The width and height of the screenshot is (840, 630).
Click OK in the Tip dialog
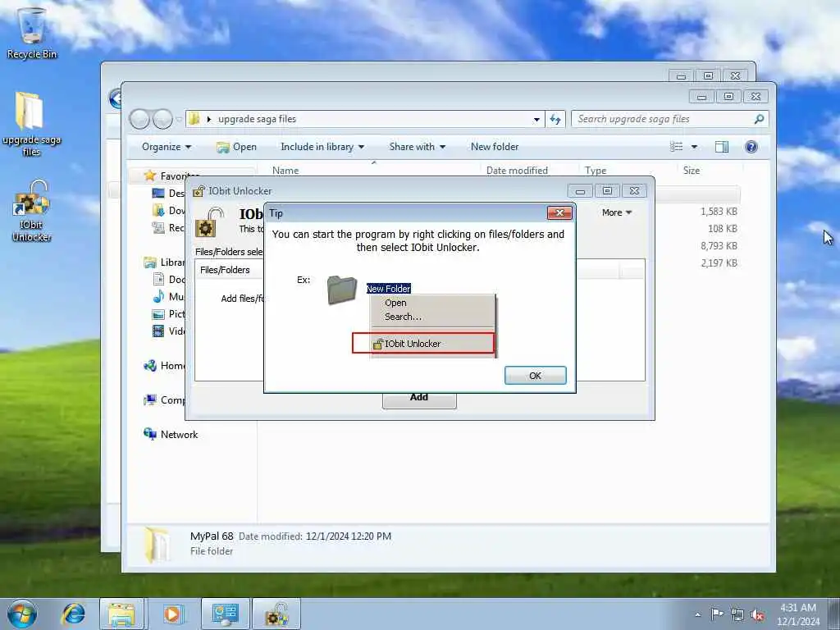click(x=535, y=376)
